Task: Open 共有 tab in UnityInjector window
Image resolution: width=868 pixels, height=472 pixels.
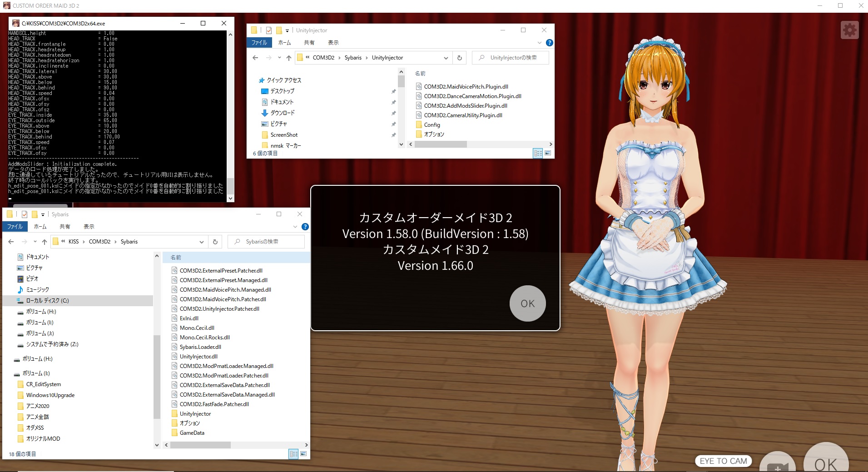Action: click(309, 43)
